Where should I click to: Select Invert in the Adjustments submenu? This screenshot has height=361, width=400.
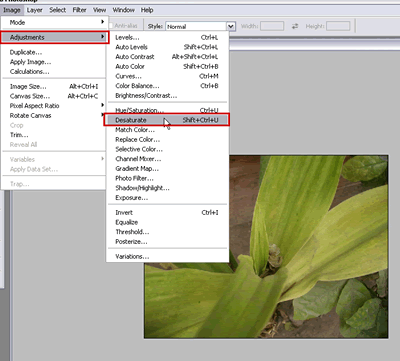point(167,213)
